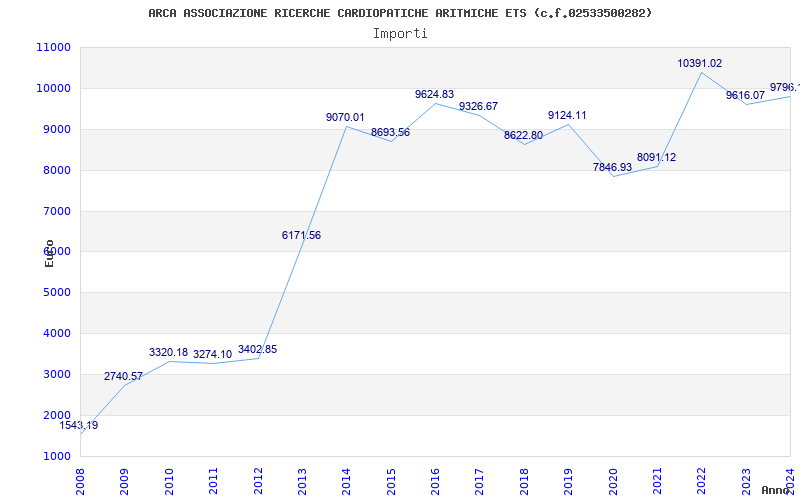Click x-axis year 2017

(x=479, y=483)
